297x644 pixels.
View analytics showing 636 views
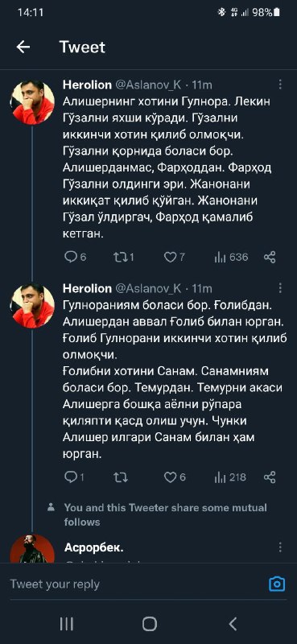pyautogui.click(x=231, y=257)
